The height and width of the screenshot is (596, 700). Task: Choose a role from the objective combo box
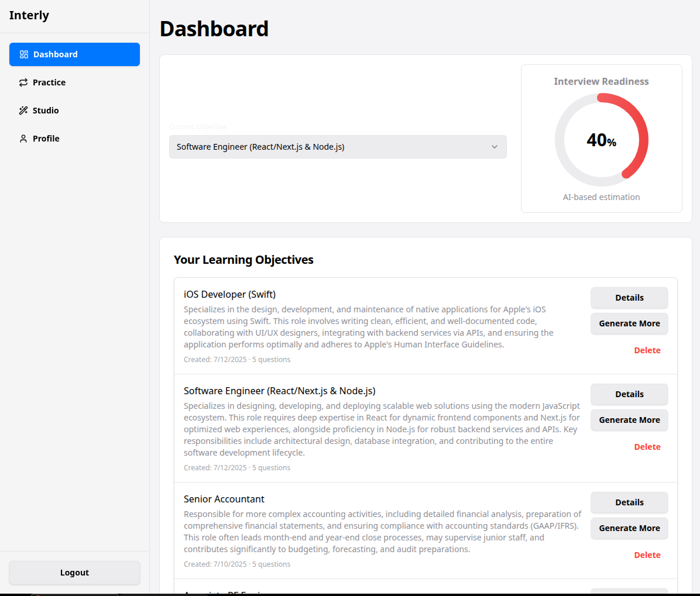[x=338, y=147]
